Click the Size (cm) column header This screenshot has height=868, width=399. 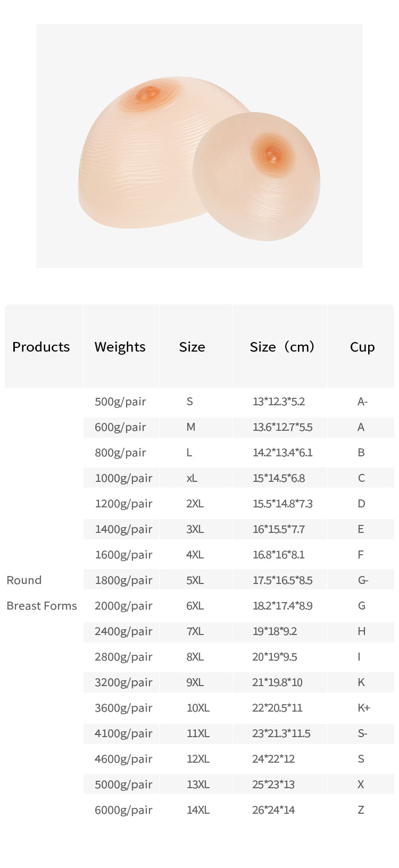[x=282, y=347]
